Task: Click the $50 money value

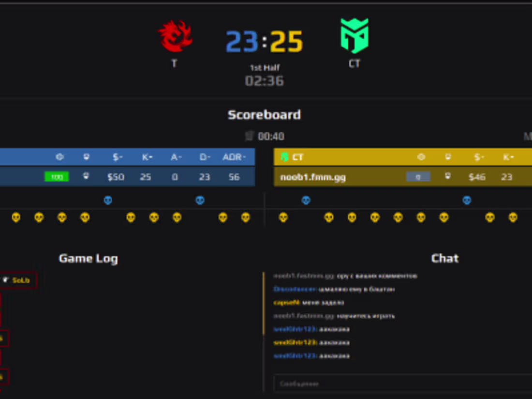Action: [116, 177]
